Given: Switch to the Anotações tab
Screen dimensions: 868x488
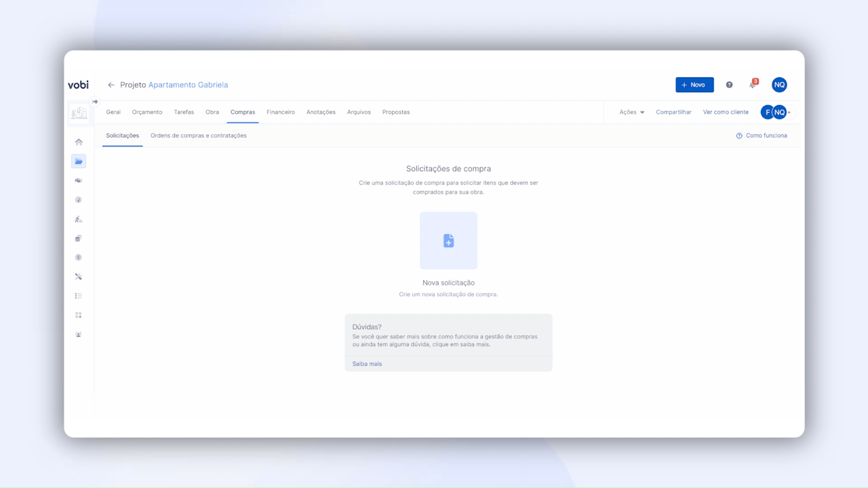Looking at the screenshot, I should click(321, 112).
